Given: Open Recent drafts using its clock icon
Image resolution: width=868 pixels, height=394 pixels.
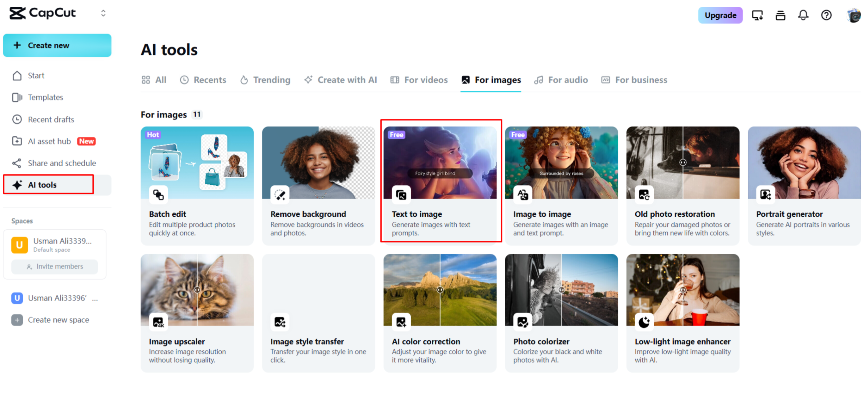Looking at the screenshot, I should click(x=17, y=119).
